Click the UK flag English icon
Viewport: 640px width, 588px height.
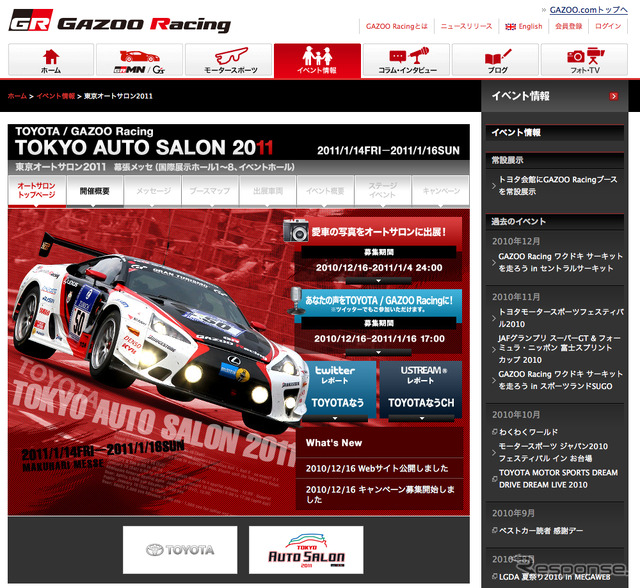[x=510, y=27]
